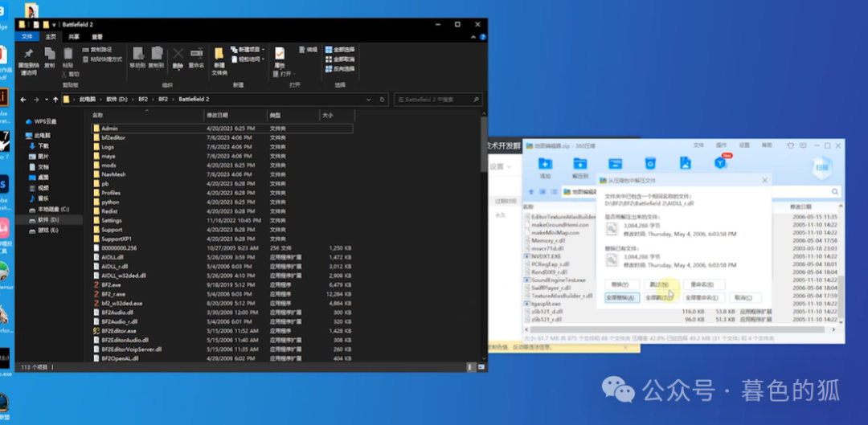Click the recycle-bin delete icon in 360压缩 toolbar
The image size is (868, 425).
650,163
